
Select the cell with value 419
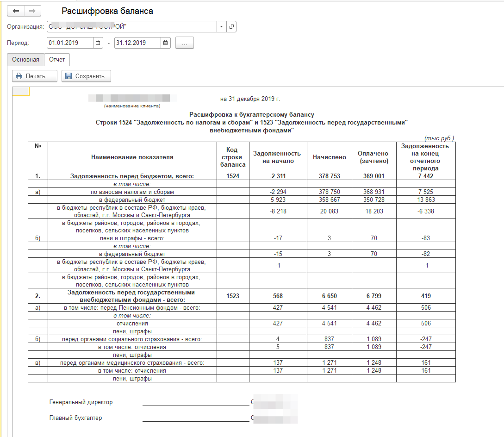coord(426,296)
